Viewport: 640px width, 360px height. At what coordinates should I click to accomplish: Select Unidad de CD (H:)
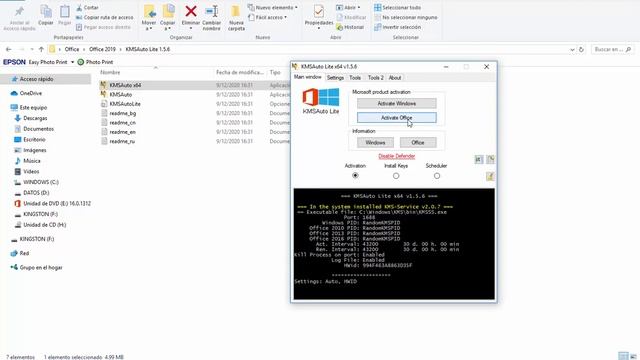coord(44,225)
